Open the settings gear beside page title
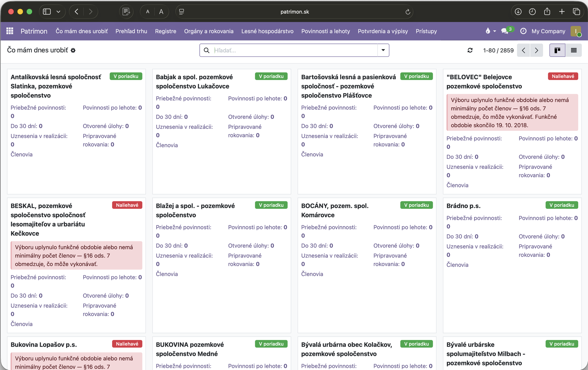Screen dimensions: 588x370 click(73, 50)
